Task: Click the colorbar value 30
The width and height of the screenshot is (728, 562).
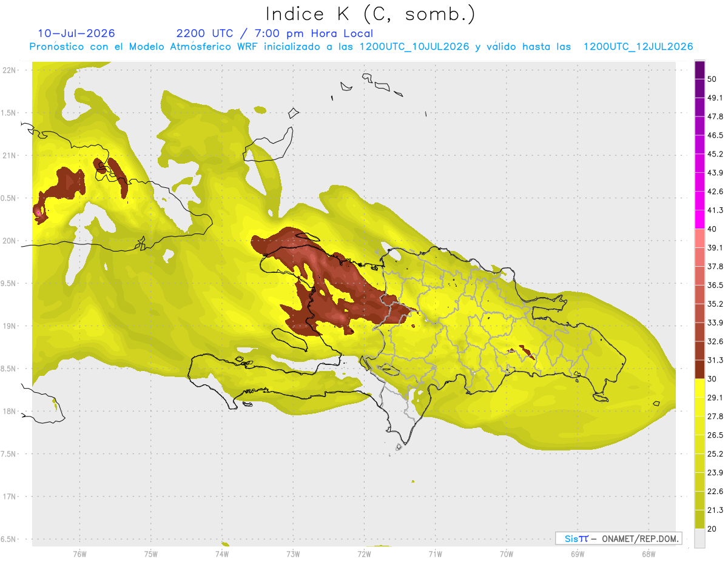Action: pyautogui.click(x=712, y=379)
